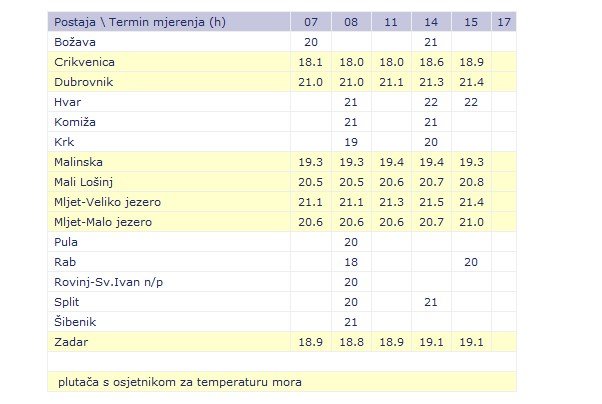Click the plutača s osjetnikom legend note
Screen dimensions: 602x404
[x=180, y=382]
